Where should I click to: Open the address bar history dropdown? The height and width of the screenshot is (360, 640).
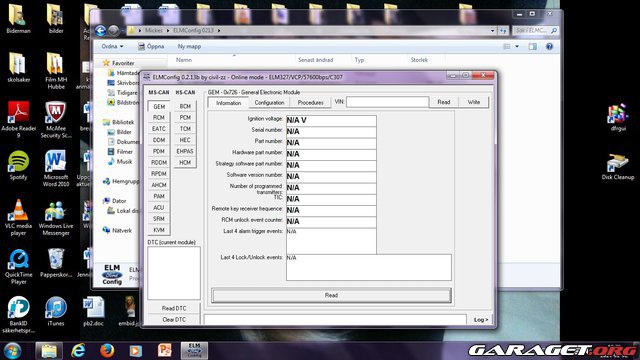(492, 31)
